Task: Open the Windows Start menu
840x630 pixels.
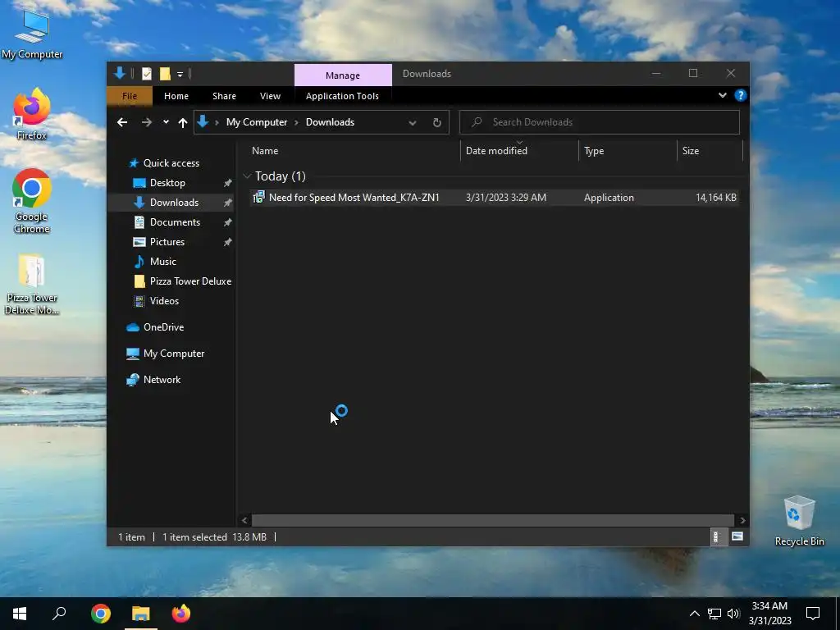Action: [x=20, y=614]
